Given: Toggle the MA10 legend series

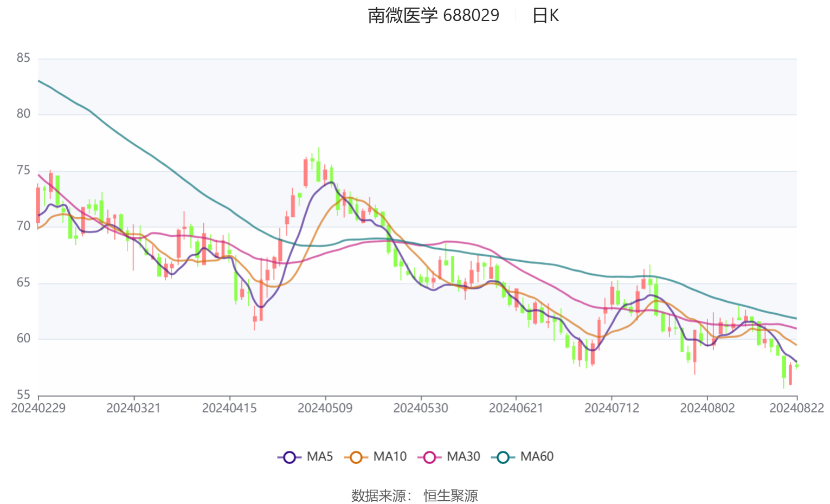Looking at the screenshot, I should coord(375,457).
